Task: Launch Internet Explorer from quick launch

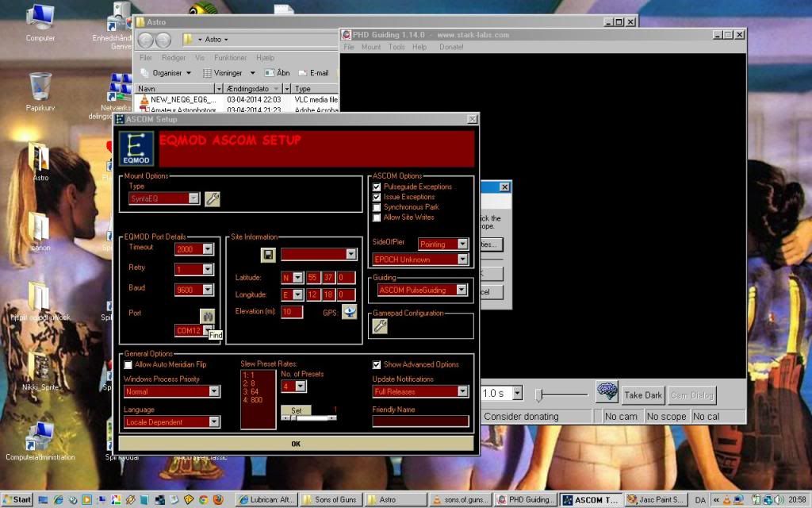Action: pos(58,500)
